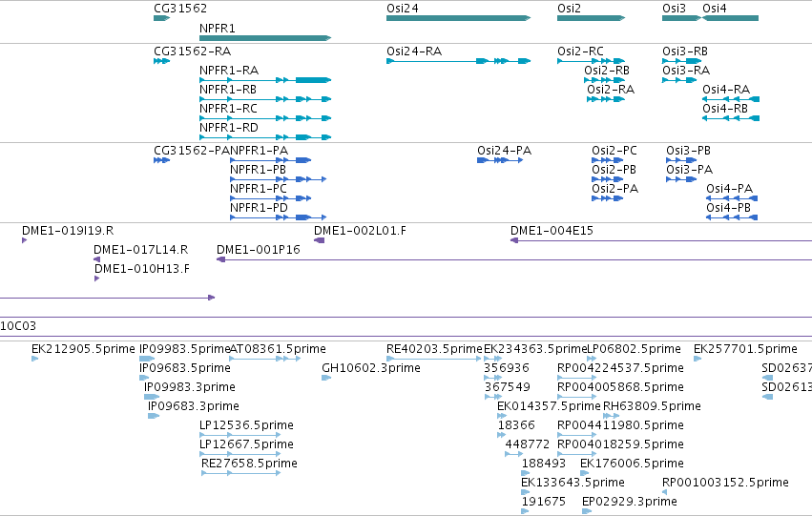Click protein Osi3-PA

(681, 179)
